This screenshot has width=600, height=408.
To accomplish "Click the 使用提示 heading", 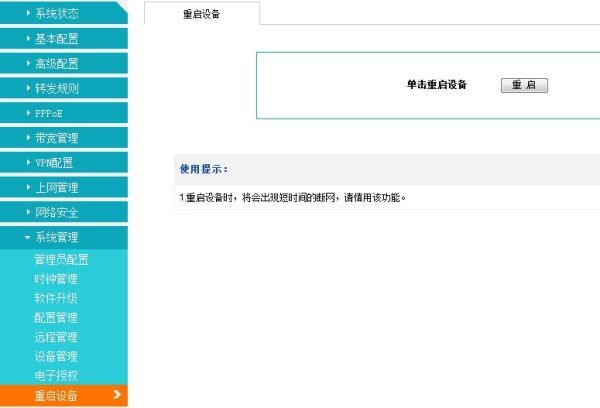I will coord(204,169).
